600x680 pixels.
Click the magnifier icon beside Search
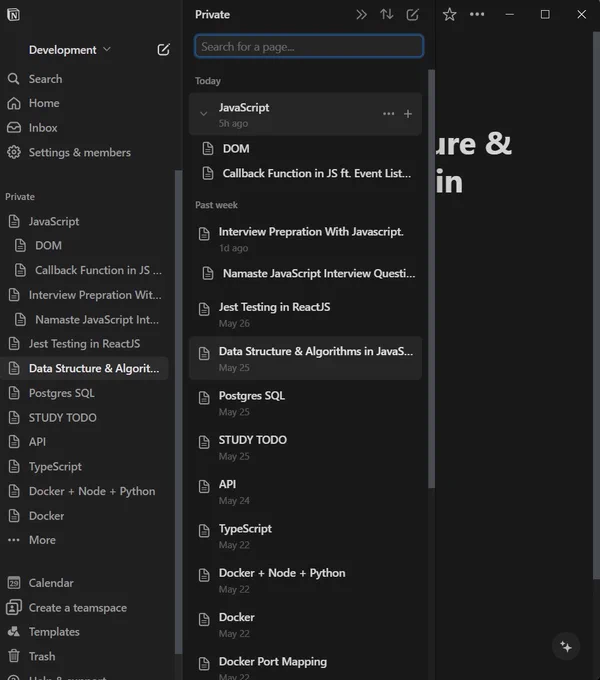tap(14, 79)
